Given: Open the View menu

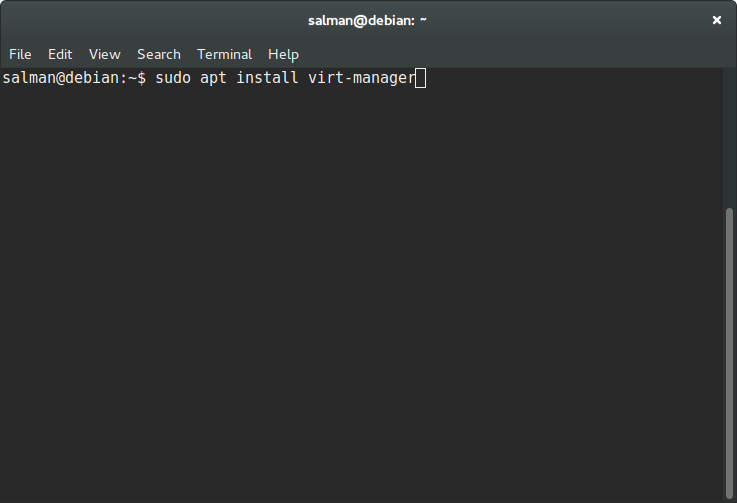Looking at the screenshot, I should pos(105,55).
